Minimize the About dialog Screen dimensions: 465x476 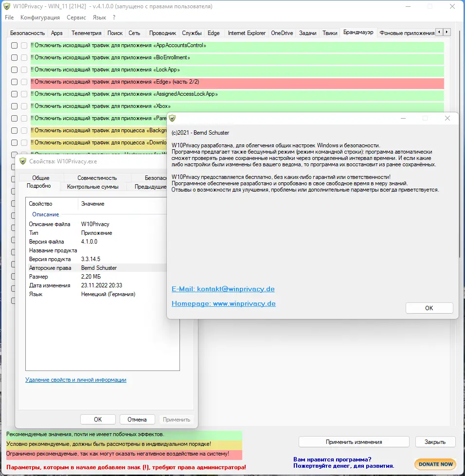pos(403,118)
